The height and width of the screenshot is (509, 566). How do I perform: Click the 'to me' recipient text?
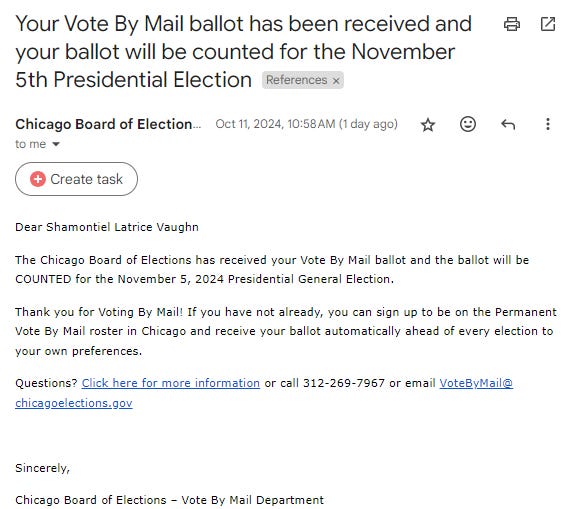pyautogui.click(x=30, y=144)
